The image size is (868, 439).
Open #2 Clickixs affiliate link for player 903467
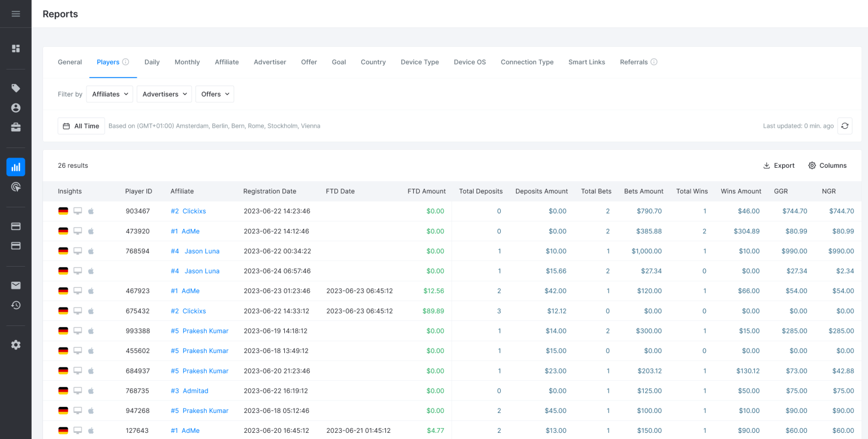(188, 211)
